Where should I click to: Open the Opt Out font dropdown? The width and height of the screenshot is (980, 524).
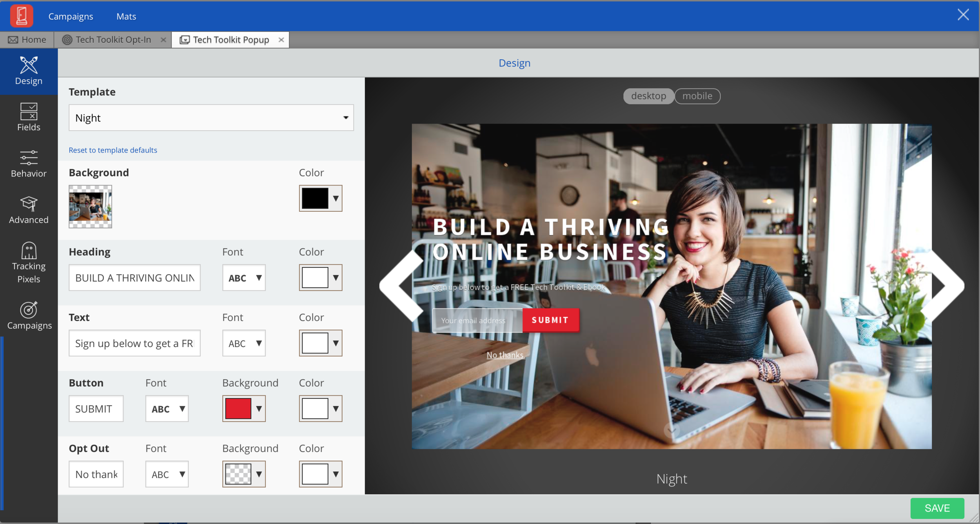[167, 474]
